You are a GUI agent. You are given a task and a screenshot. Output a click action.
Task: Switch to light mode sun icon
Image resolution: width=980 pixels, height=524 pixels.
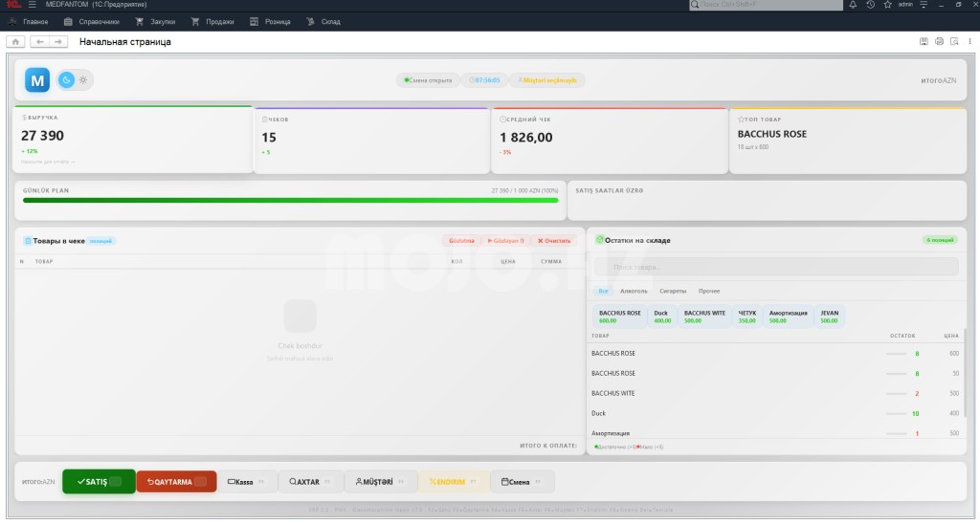[x=83, y=80]
